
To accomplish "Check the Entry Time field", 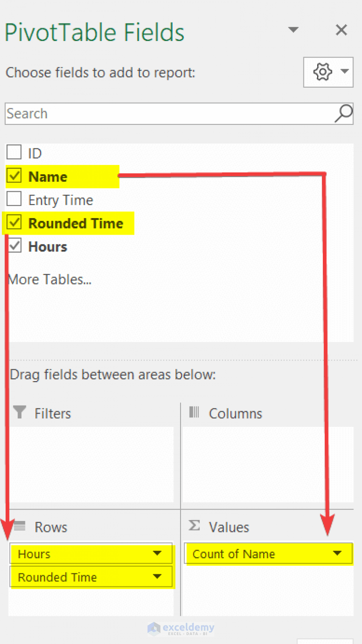I will click(14, 199).
